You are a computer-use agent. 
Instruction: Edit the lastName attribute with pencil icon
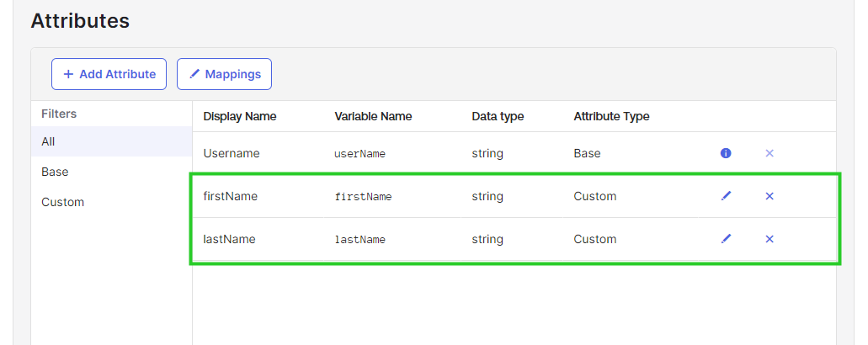(726, 239)
